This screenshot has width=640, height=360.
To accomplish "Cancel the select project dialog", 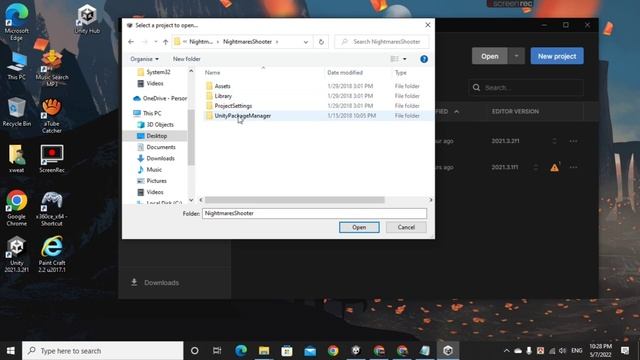I will coord(406,227).
